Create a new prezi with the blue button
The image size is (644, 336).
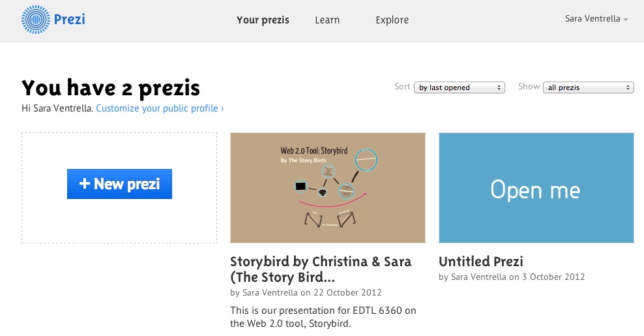(x=119, y=184)
